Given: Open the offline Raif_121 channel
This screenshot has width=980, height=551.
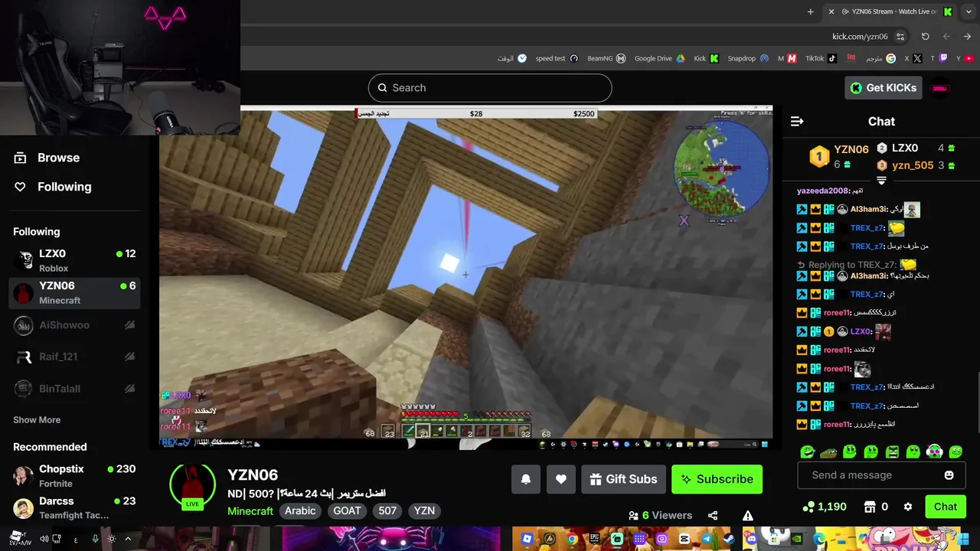Looking at the screenshot, I should [75, 357].
